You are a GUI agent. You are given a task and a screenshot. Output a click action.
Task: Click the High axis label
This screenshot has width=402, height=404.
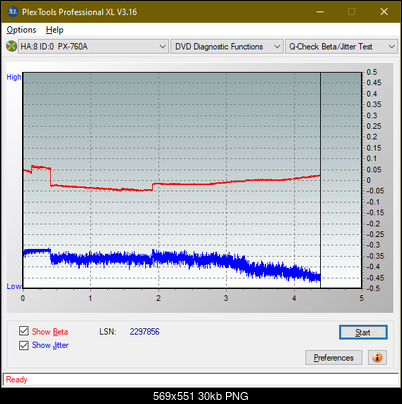(x=14, y=77)
